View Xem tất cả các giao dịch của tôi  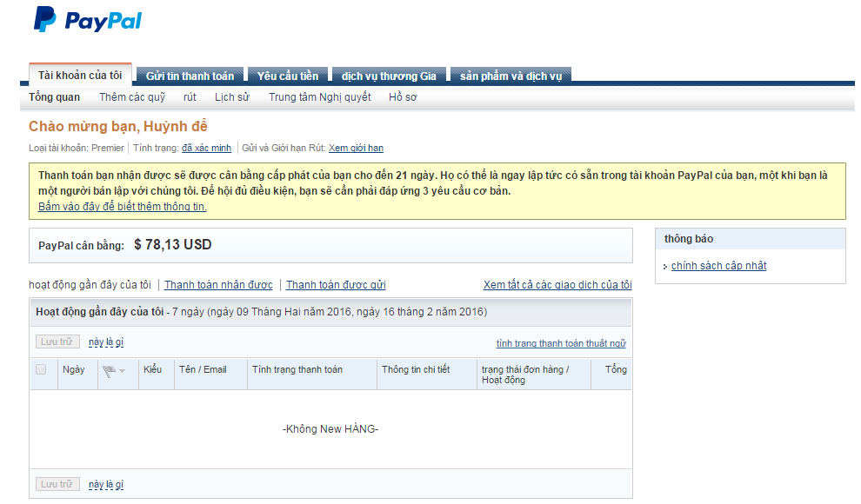point(557,285)
